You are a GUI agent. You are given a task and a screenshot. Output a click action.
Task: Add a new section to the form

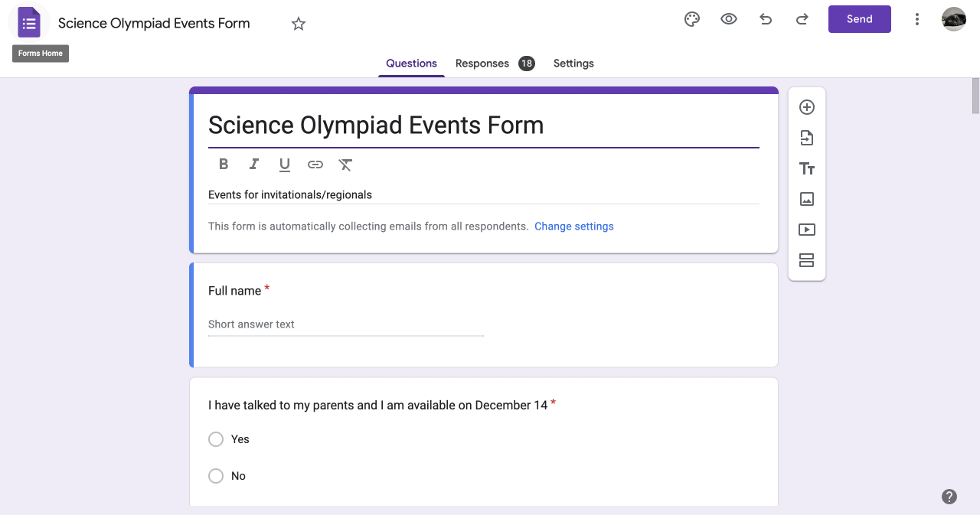[x=806, y=260]
